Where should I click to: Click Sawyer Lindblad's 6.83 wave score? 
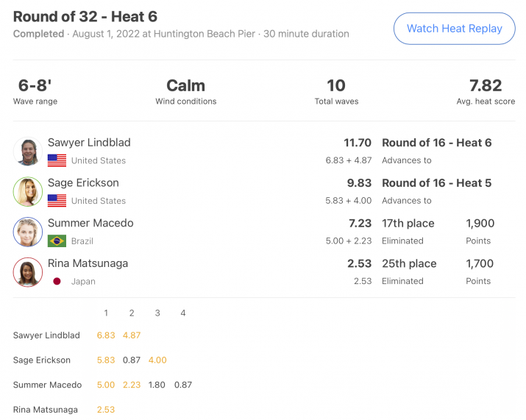106,335
